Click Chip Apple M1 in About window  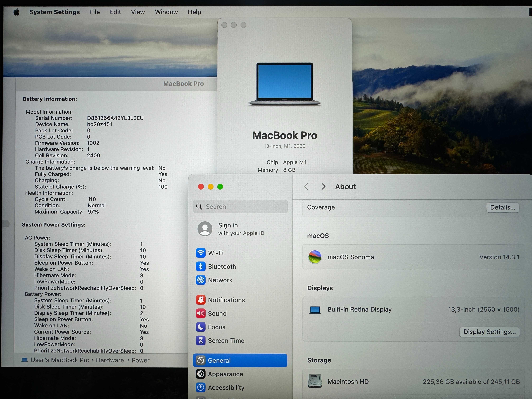click(x=286, y=162)
